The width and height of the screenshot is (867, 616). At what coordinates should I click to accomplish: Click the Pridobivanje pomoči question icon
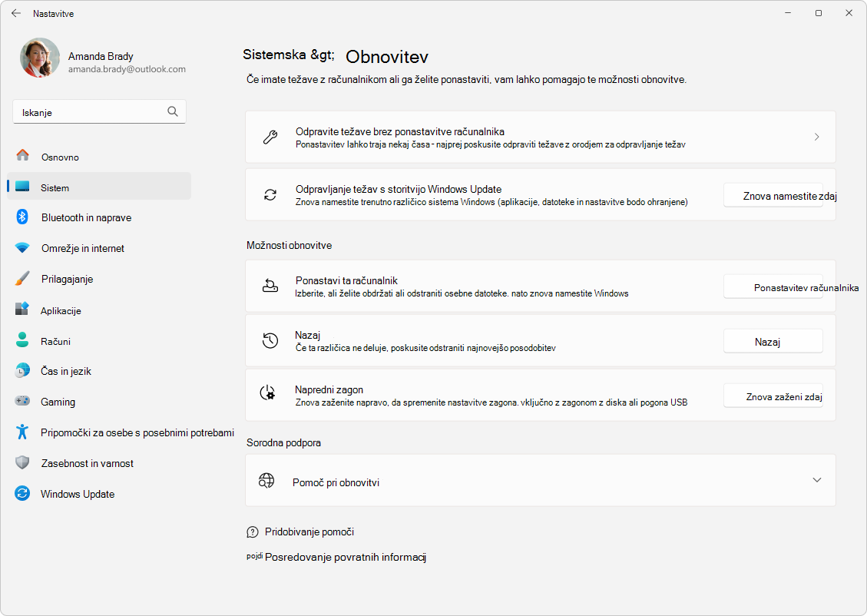[x=252, y=532]
